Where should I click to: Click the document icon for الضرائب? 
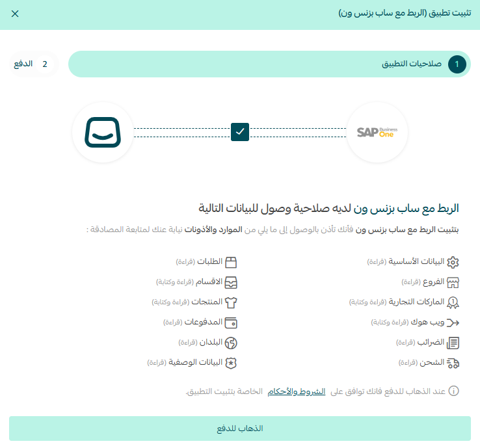click(453, 343)
